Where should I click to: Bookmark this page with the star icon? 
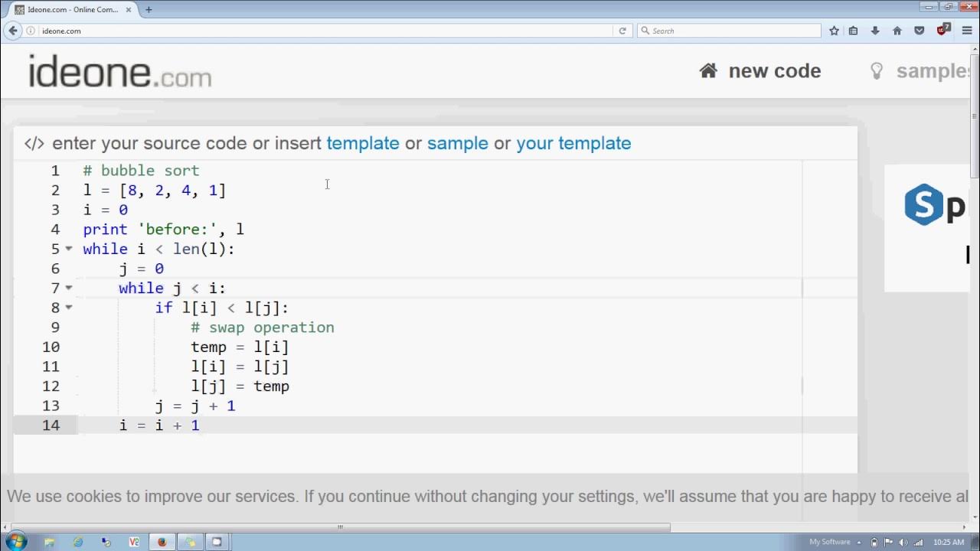(835, 31)
